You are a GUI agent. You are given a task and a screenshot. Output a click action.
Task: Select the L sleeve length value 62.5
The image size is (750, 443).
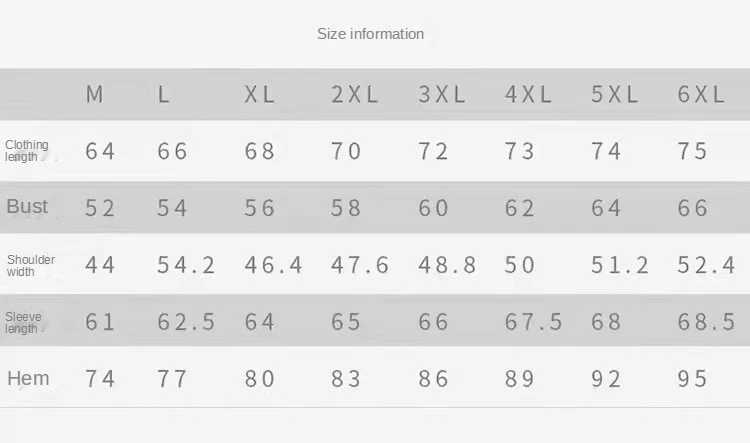(x=186, y=322)
